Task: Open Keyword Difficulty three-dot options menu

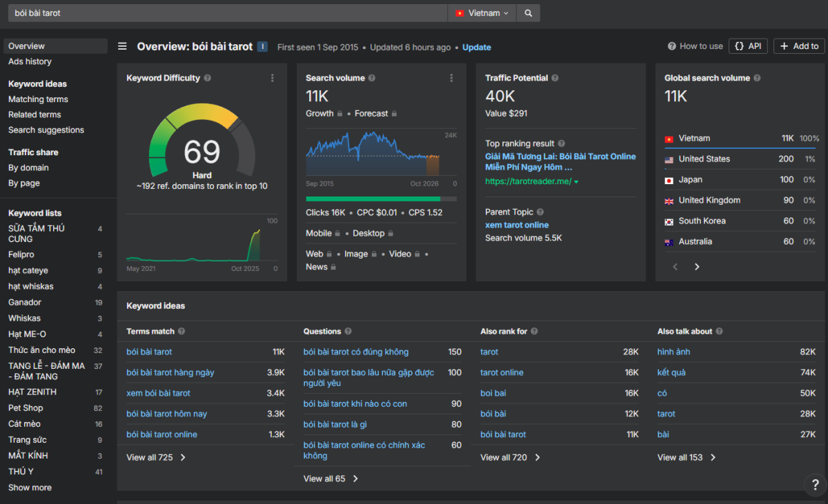Action: (273, 78)
